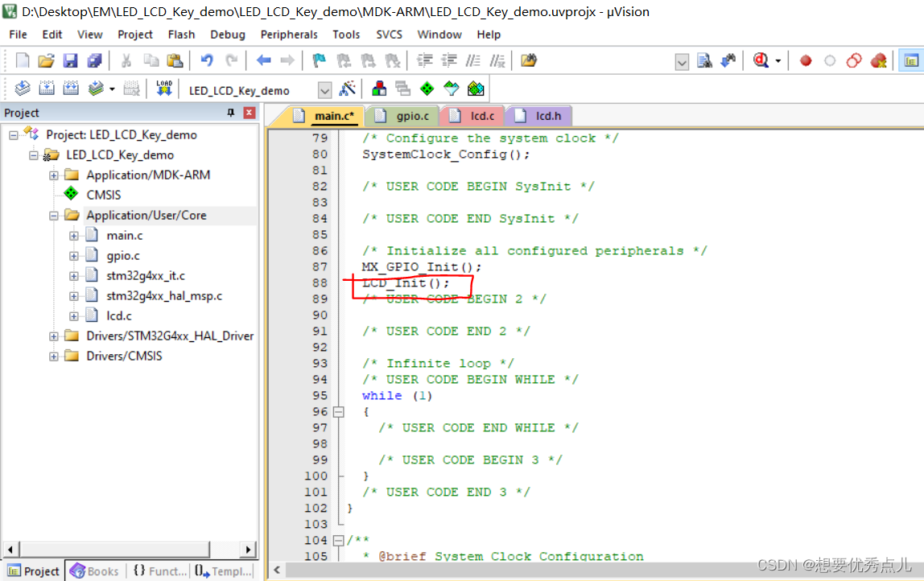924x581 pixels.
Task: Pin the Project panel with the pin icon
Action: tap(229, 113)
